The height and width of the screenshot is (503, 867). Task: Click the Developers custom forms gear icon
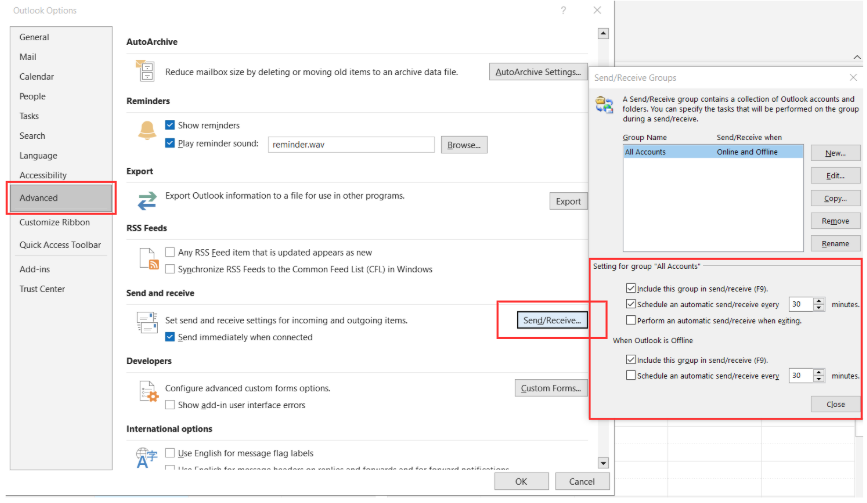tap(149, 391)
